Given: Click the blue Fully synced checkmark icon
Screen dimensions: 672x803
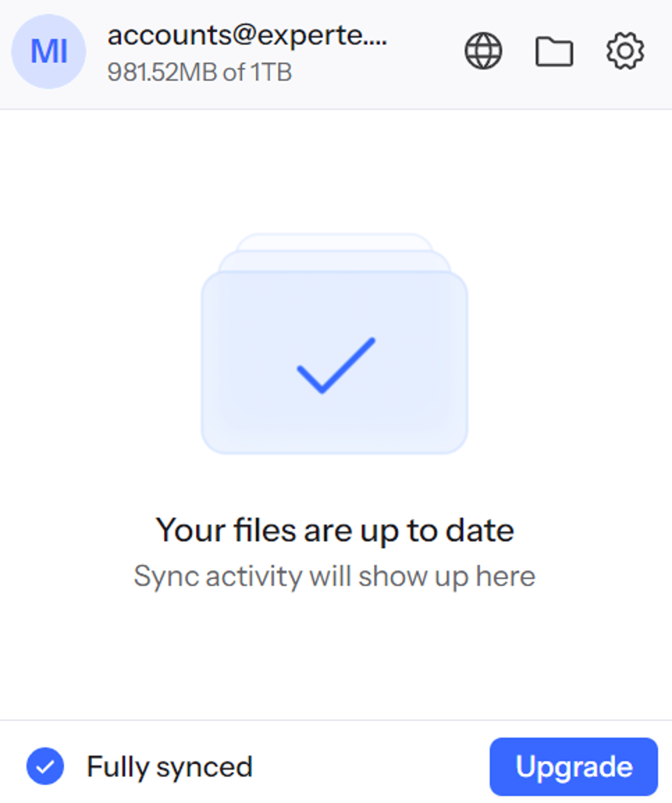Looking at the screenshot, I should tap(45, 766).
